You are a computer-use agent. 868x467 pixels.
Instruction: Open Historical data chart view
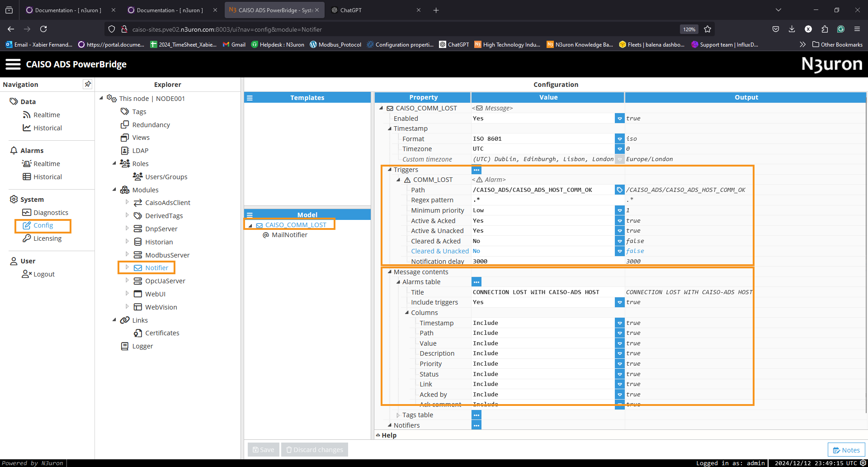coord(42,128)
